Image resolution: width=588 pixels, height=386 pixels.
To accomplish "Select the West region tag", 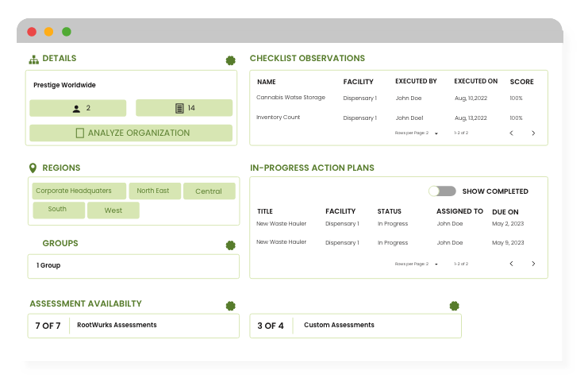I will (x=113, y=210).
